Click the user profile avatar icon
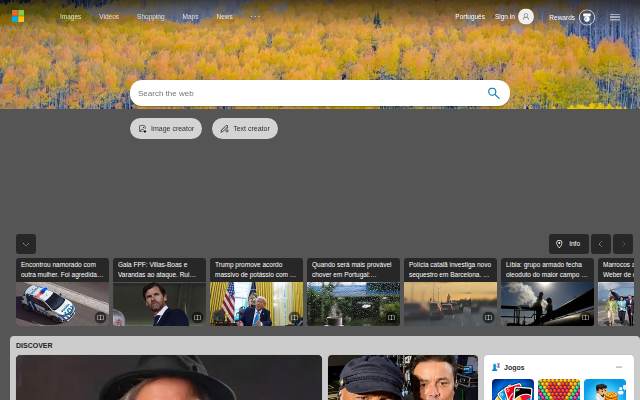The width and height of the screenshot is (640, 400). 526,17
